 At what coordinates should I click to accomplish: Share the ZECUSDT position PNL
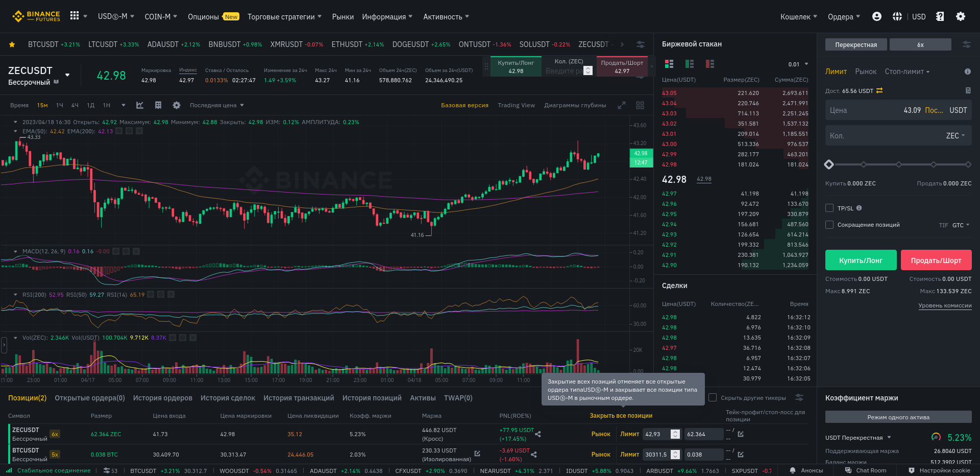[x=538, y=434]
